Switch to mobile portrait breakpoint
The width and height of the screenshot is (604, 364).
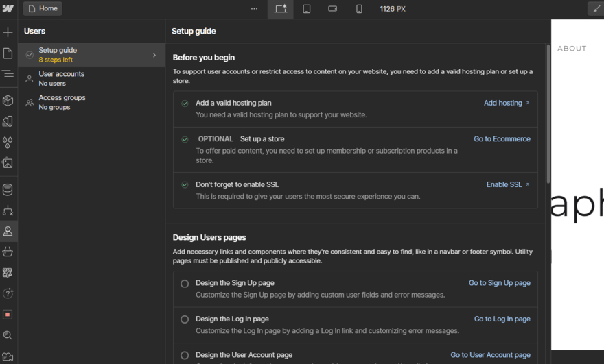click(359, 9)
